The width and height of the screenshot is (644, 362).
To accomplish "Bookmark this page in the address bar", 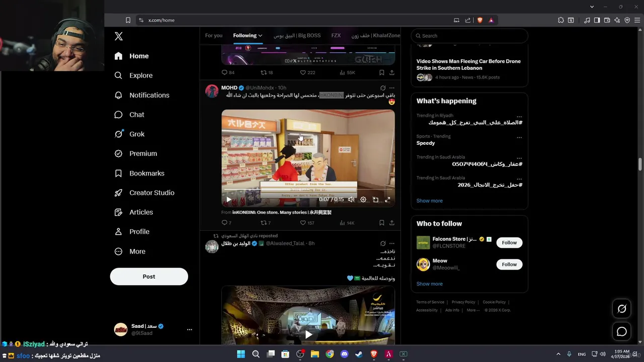I will pos(128,20).
